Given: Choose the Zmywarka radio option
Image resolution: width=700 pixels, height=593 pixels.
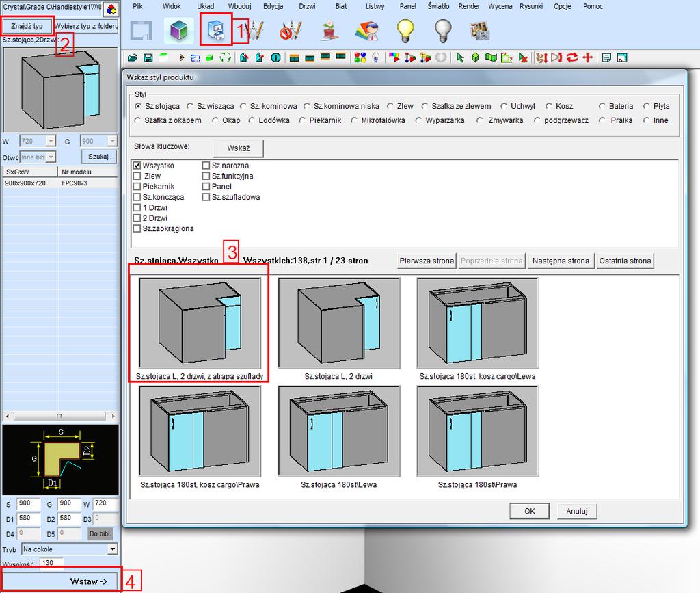Looking at the screenshot, I should [479, 120].
